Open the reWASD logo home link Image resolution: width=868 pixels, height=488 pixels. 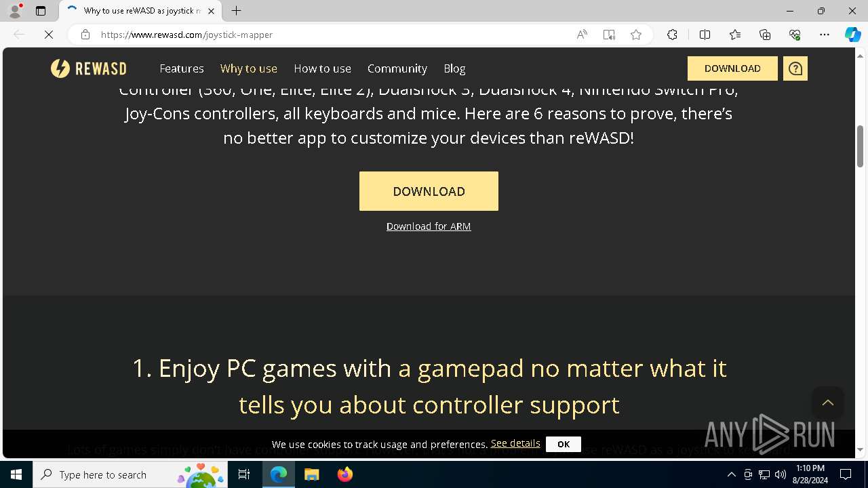coord(88,68)
